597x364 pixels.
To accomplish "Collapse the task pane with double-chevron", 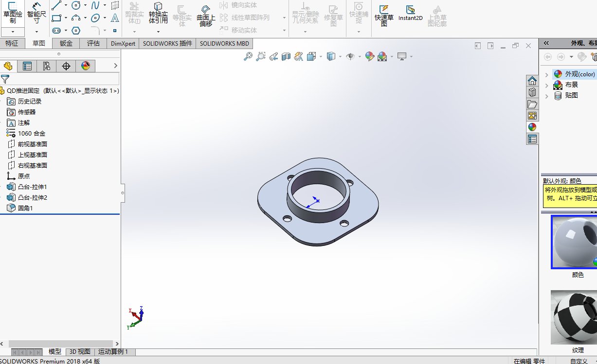I will point(546,43).
